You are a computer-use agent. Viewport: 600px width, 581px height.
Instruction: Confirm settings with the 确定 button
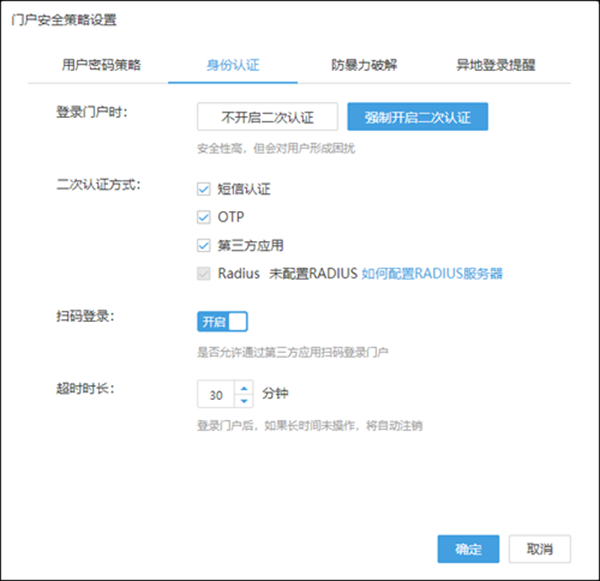click(468, 549)
